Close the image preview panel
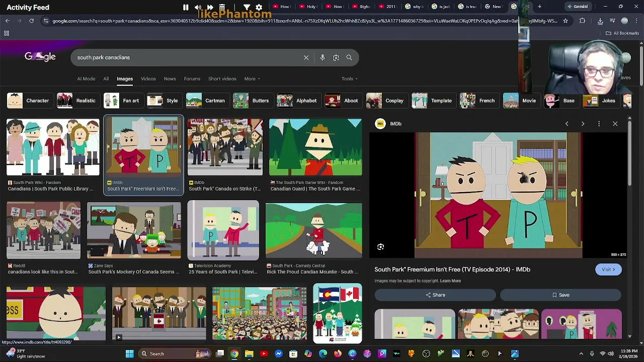 pyautogui.click(x=615, y=124)
